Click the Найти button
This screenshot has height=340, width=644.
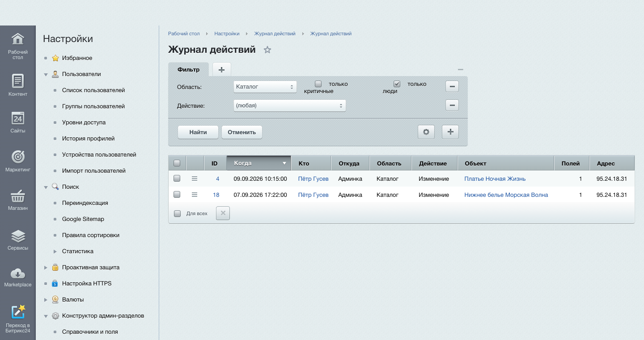click(198, 132)
